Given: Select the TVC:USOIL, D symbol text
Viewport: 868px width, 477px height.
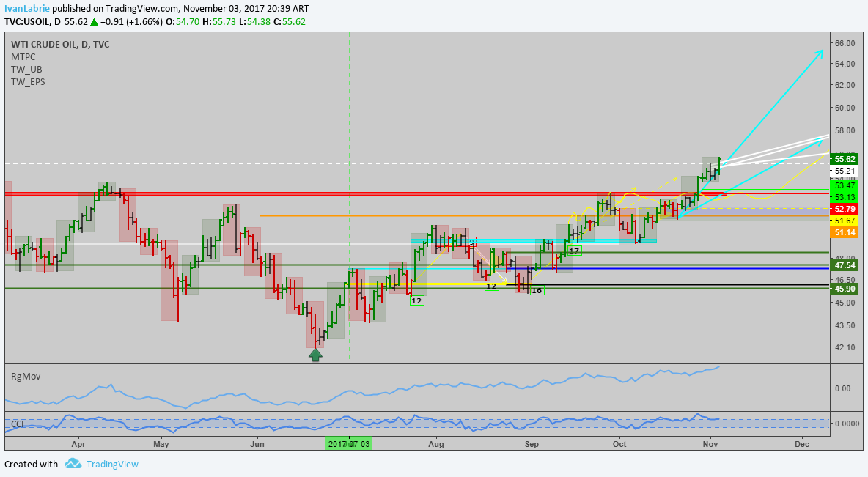Looking at the screenshot, I should click(x=33, y=22).
